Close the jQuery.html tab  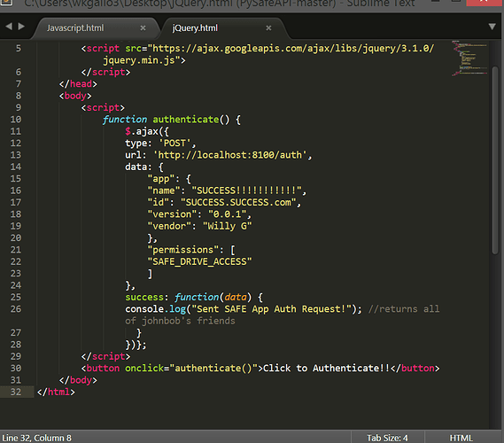[x=268, y=28]
